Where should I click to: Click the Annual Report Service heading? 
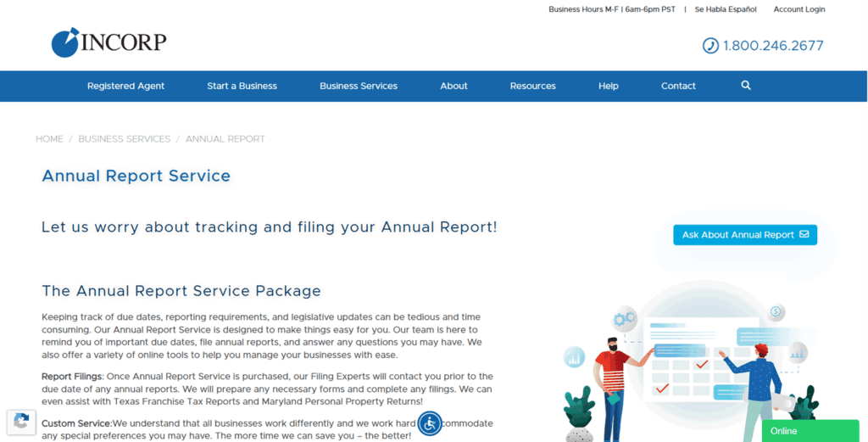coord(136,176)
